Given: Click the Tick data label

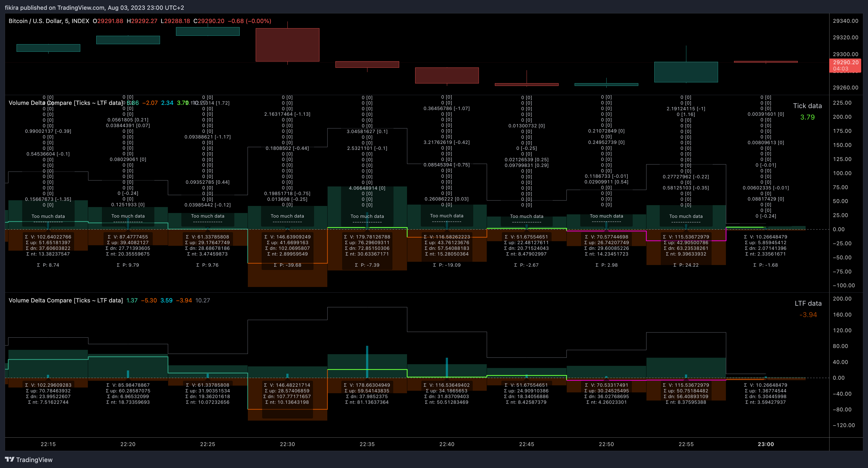Looking at the screenshot, I should click(807, 106).
